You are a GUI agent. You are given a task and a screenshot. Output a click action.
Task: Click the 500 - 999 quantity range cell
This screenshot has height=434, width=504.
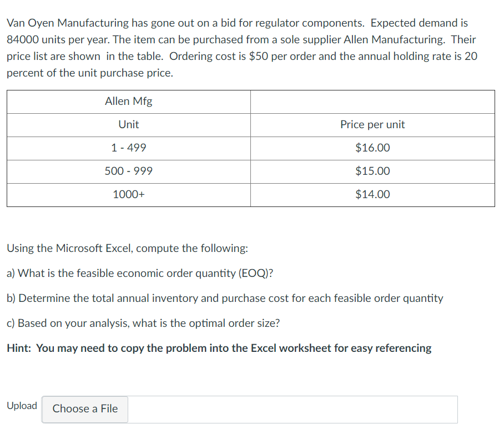tap(129, 171)
